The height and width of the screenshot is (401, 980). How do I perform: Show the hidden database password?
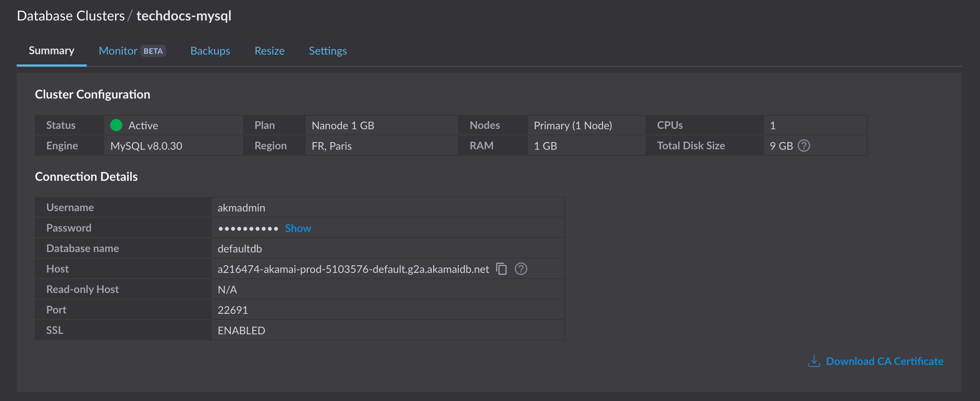pos(298,228)
